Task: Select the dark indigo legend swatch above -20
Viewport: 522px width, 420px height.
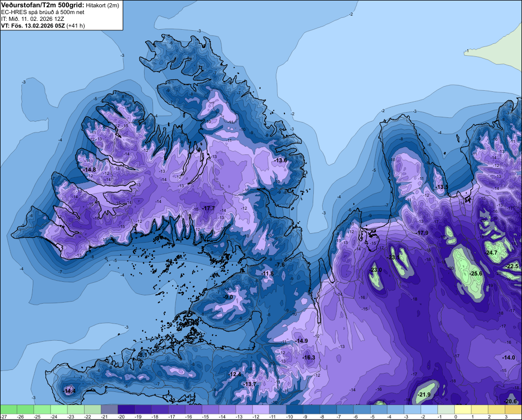Action: pyautogui.click(x=126, y=410)
